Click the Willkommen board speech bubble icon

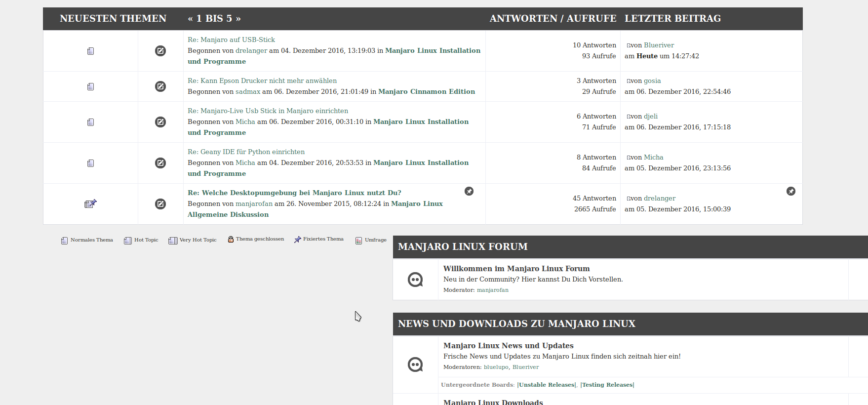click(x=415, y=280)
